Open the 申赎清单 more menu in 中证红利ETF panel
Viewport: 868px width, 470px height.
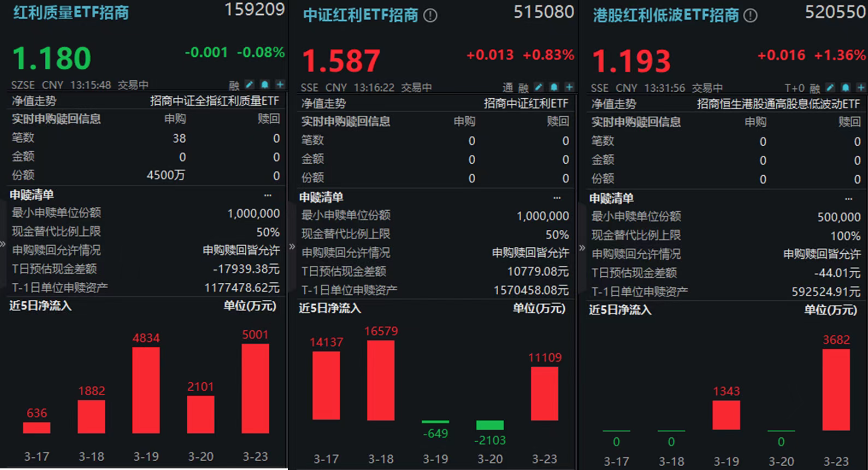pos(557,198)
